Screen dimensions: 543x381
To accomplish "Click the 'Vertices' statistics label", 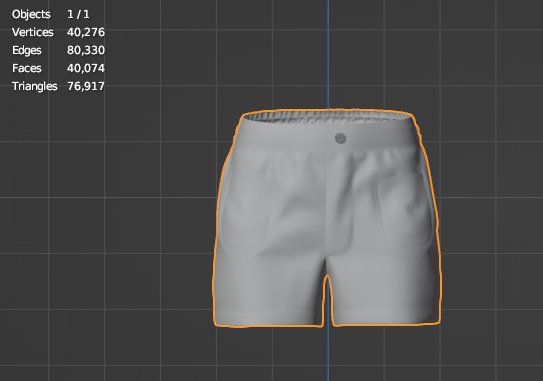I will [33, 32].
